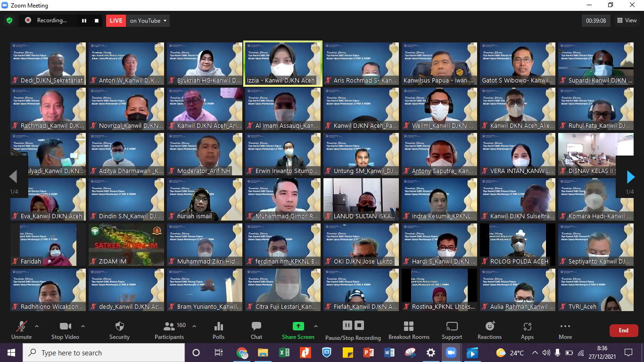Open the Reactions menu
Screen dimensions: 644x362
pos(490,327)
